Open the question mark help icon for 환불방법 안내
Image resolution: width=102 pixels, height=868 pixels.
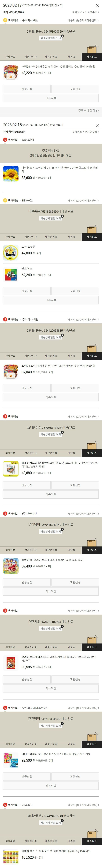[x=70, y=156]
